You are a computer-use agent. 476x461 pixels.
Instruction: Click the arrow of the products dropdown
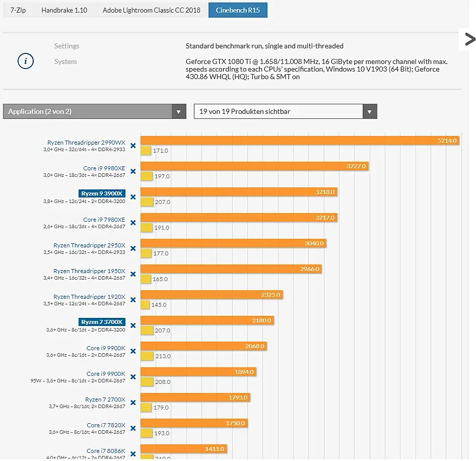point(370,112)
